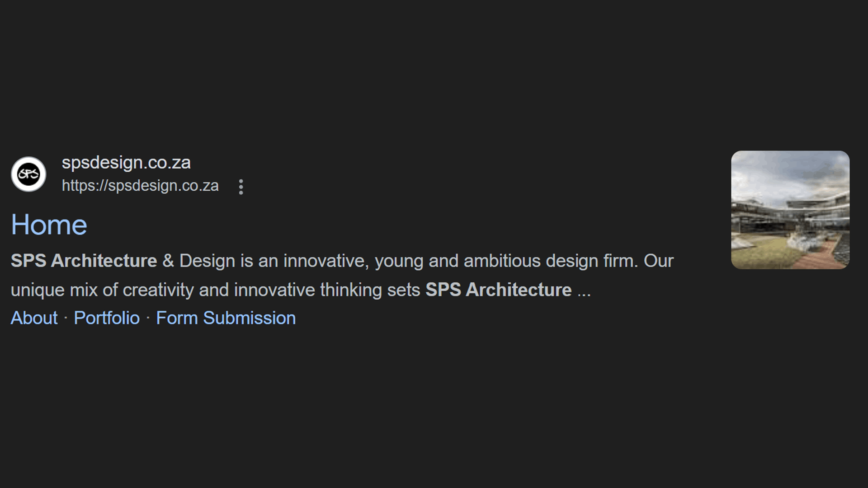
Task: Click the building thumbnail image
Action: pyautogui.click(x=790, y=210)
